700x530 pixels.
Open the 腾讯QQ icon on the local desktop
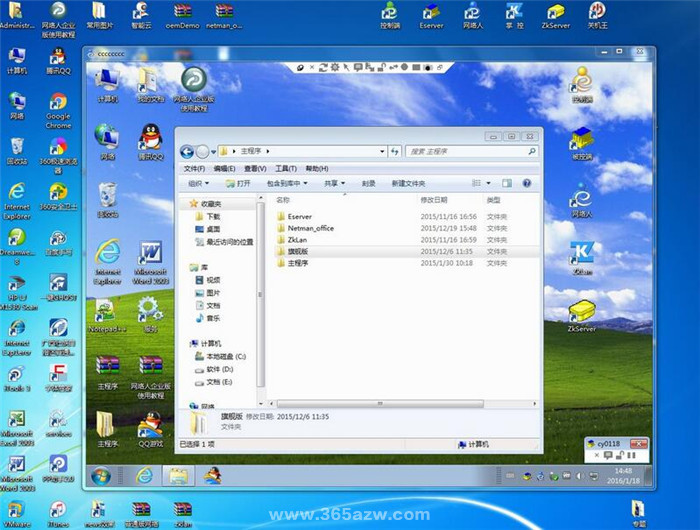click(x=58, y=61)
